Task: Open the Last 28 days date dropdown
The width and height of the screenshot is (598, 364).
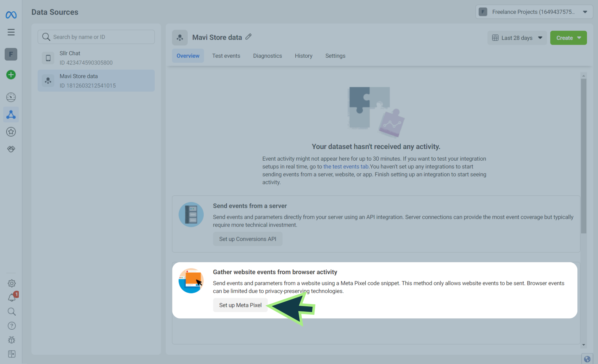Action: (x=517, y=38)
